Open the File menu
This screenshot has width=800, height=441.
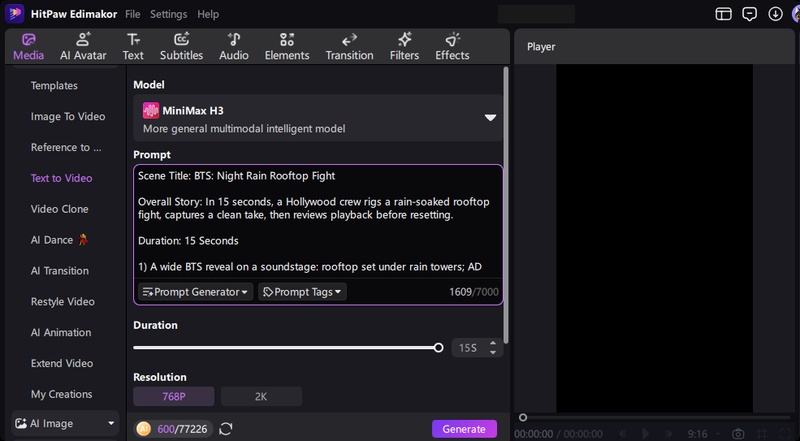click(x=133, y=14)
